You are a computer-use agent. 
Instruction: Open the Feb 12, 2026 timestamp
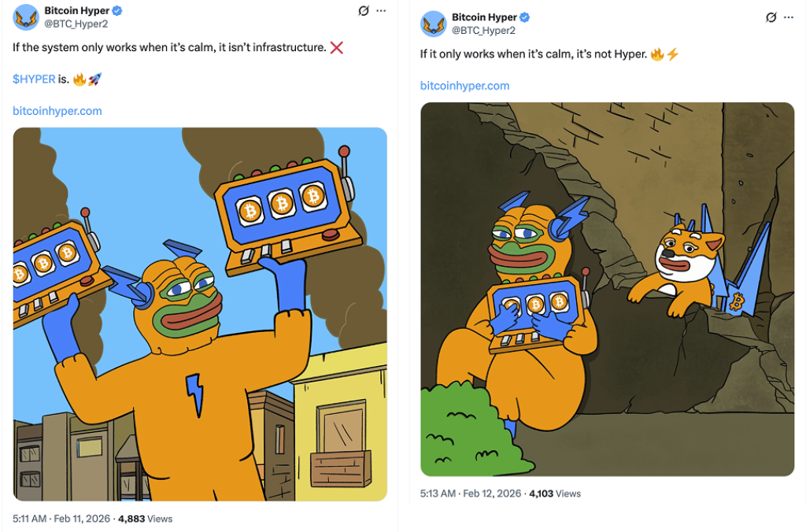pyautogui.click(x=471, y=493)
